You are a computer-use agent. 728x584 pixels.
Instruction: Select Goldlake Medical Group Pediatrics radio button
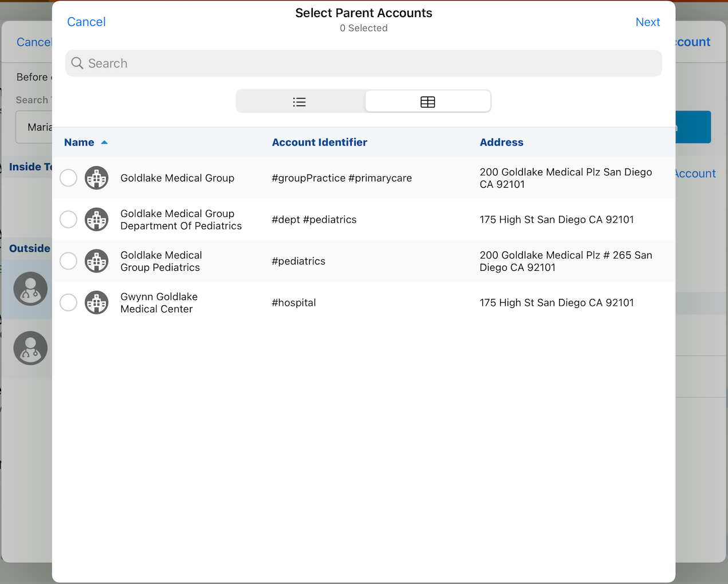click(x=68, y=261)
